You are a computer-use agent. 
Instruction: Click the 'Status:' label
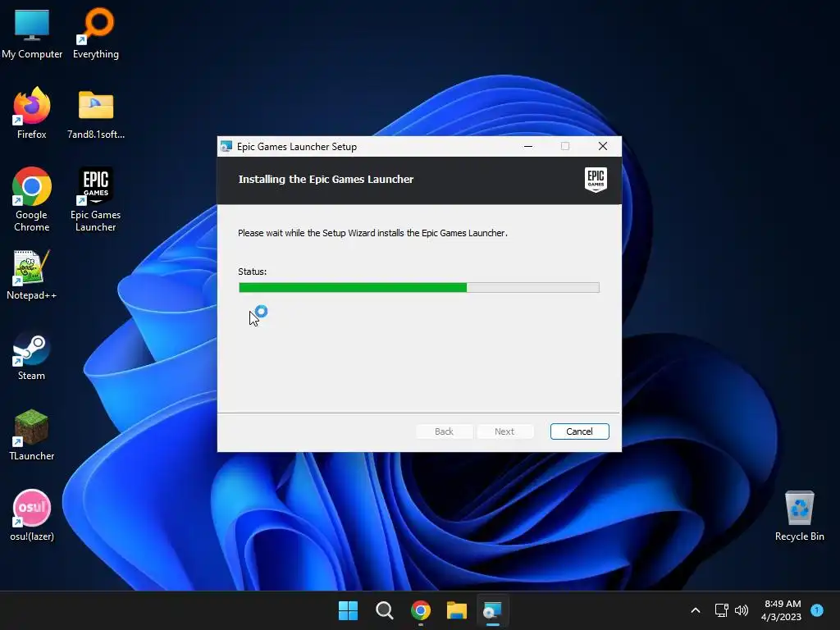pos(253,272)
